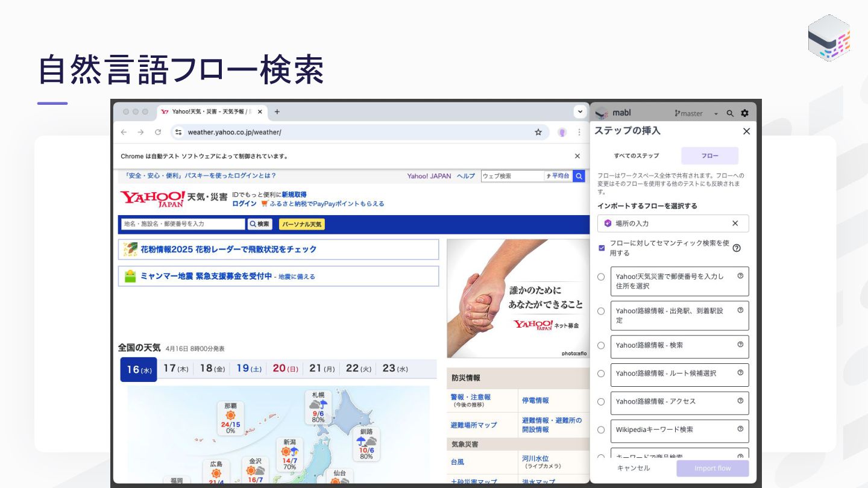Select forecast day 23(水) tab
868x488 pixels.
(x=395, y=369)
